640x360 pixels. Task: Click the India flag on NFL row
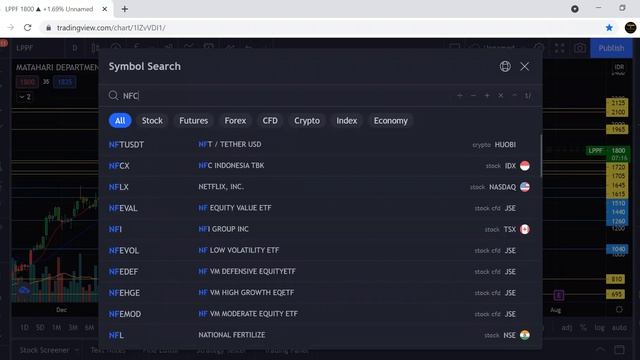click(525, 335)
